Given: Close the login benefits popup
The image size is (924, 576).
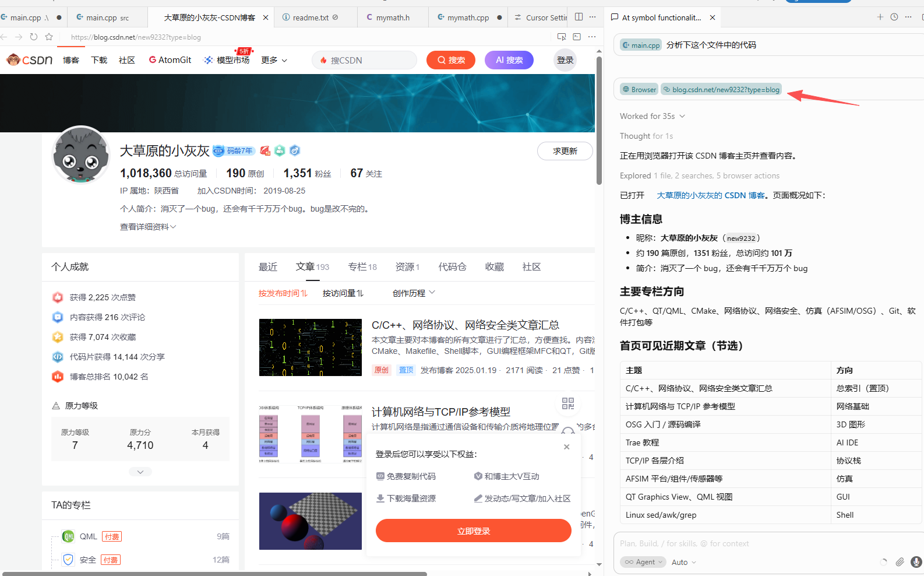Looking at the screenshot, I should pyautogui.click(x=567, y=447).
